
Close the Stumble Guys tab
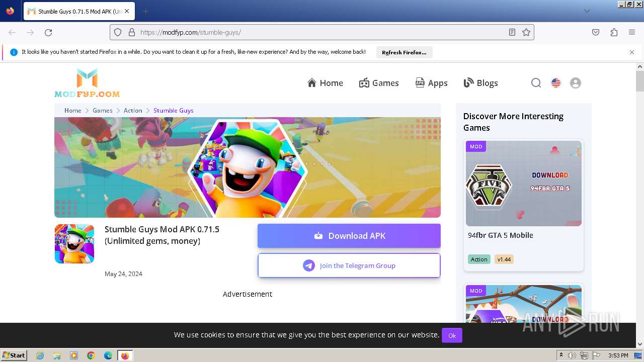tap(127, 11)
